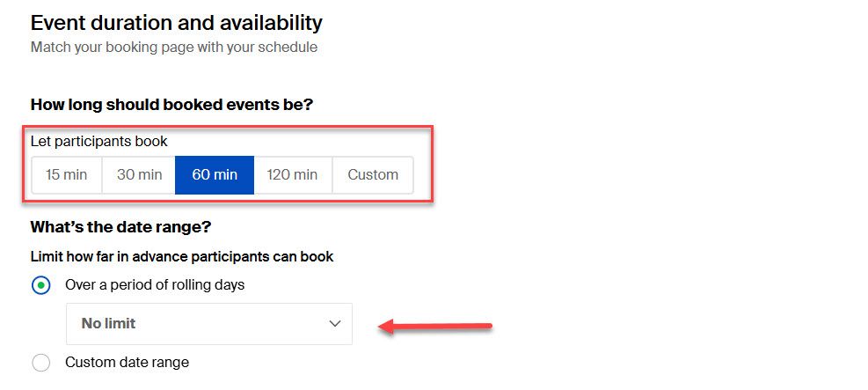Click the dropdown chevron arrow icon
Viewport: 868px width, 390px height.
[x=334, y=323]
